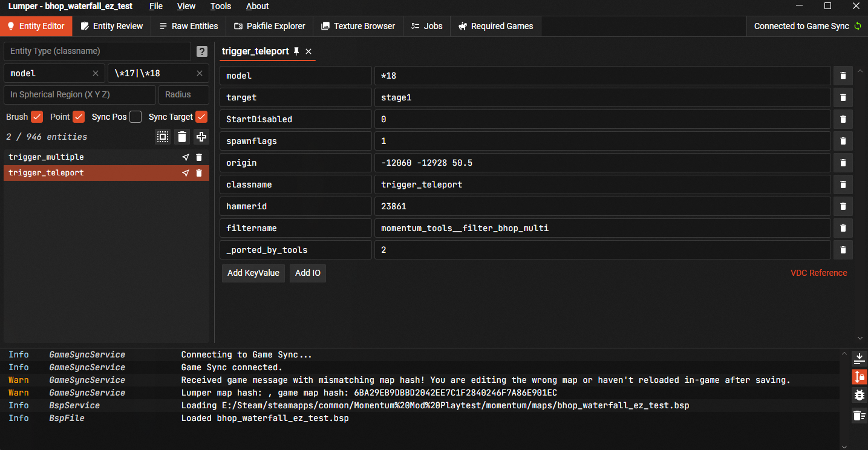Screen dimensions: 868x450
Task: Delete the 'spawnflags' keyvalue row
Action: 843,141
